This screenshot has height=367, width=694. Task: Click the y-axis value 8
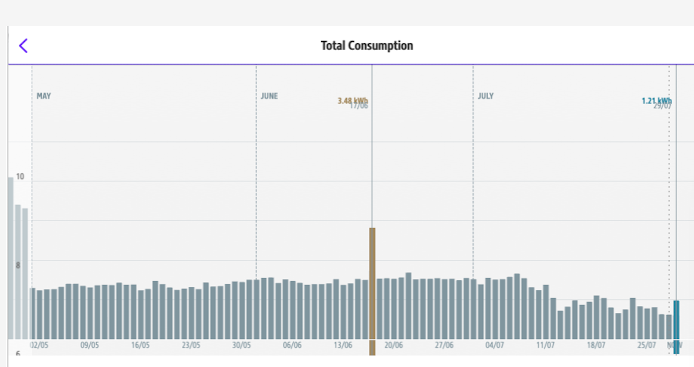(x=18, y=265)
